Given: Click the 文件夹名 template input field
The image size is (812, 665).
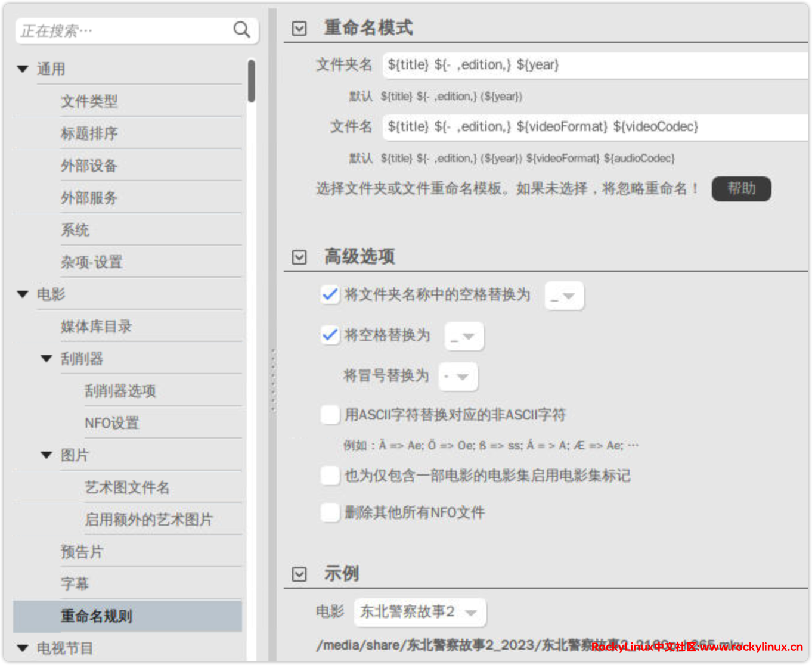Looking at the screenshot, I should click(x=593, y=65).
